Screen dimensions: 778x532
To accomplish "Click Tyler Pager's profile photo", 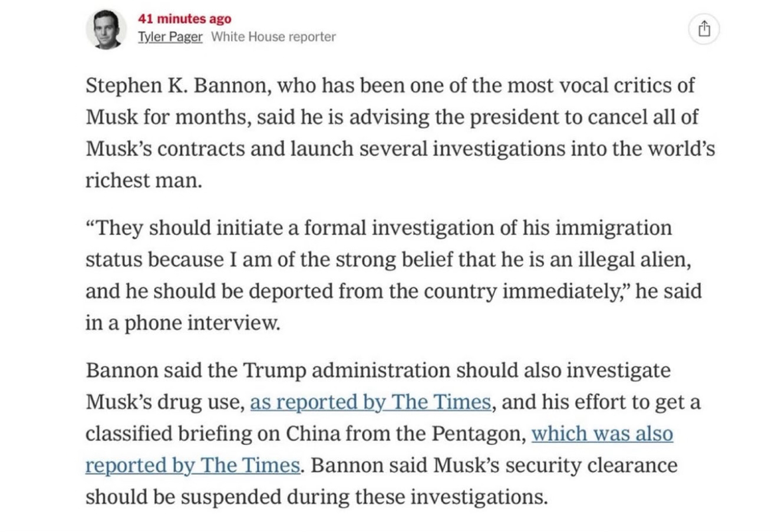I will click(107, 29).
